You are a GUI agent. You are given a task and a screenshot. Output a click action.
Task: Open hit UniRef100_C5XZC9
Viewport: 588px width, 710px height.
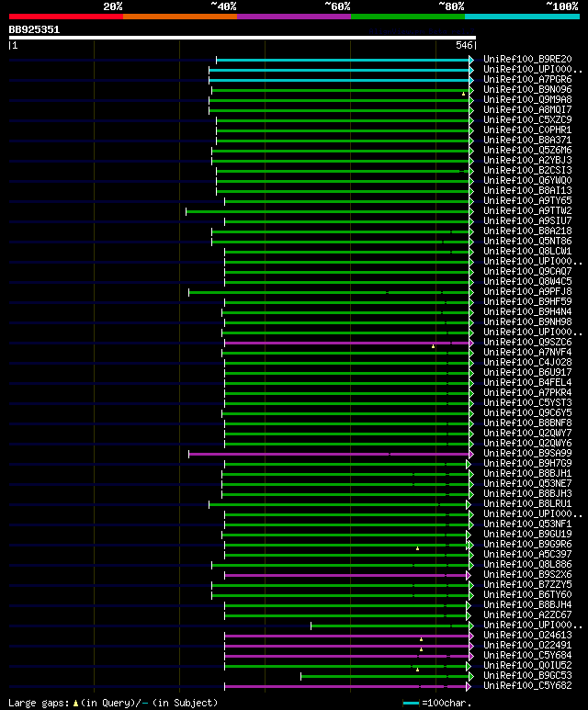pos(527,120)
